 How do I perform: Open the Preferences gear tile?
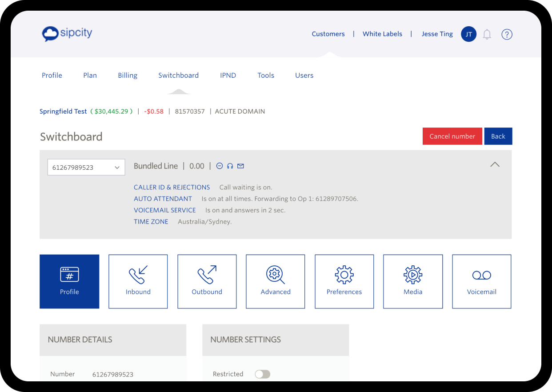344,281
